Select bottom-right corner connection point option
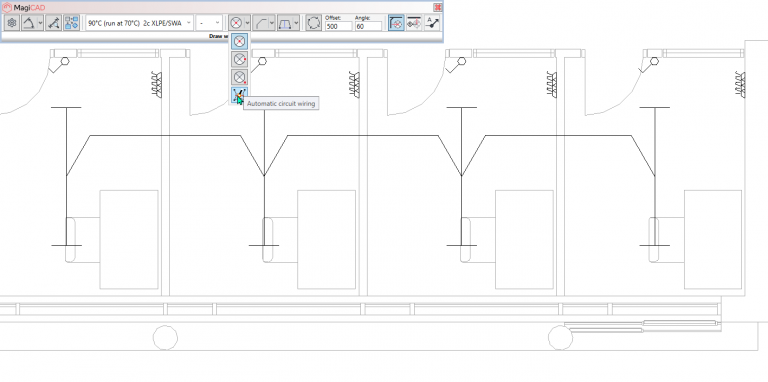The image size is (768, 382). click(240, 77)
